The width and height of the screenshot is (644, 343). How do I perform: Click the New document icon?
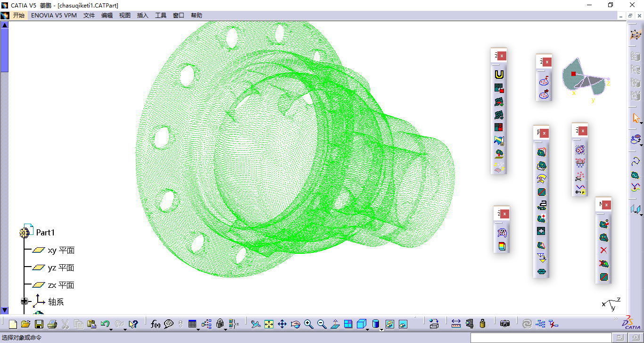click(x=13, y=324)
